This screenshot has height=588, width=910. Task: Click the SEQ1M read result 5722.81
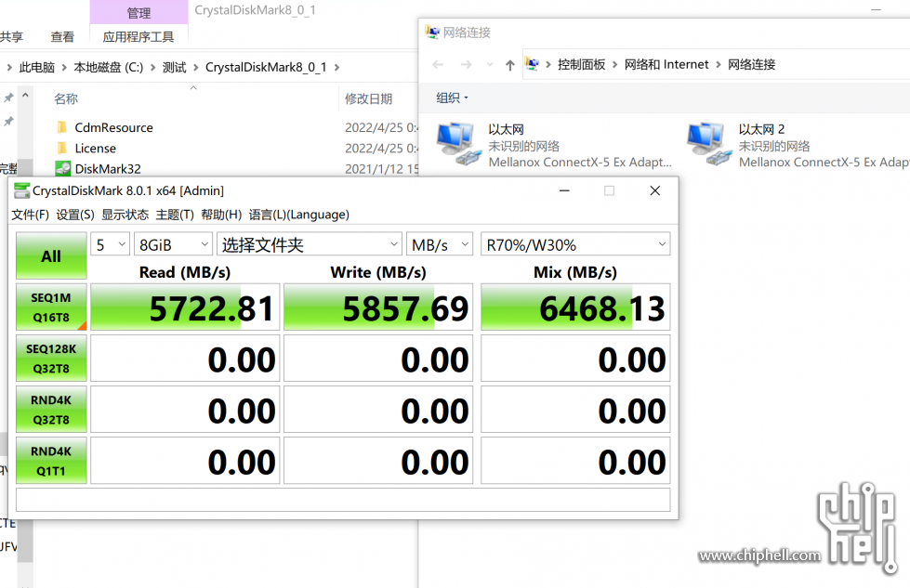click(x=185, y=307)
